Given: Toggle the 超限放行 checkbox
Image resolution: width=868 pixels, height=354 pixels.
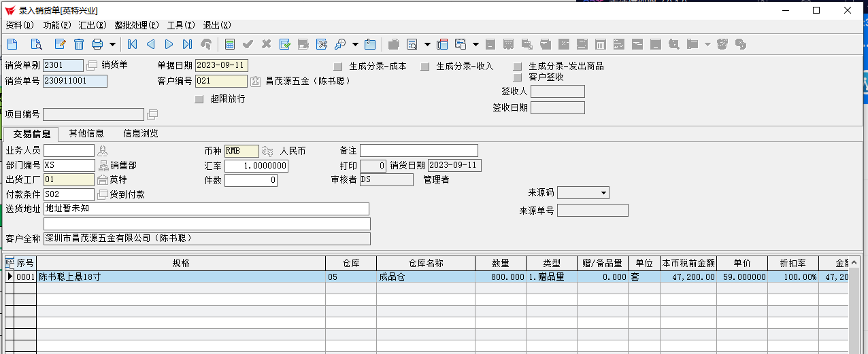Looking at the screenshot, I should [x=199, y=99].
